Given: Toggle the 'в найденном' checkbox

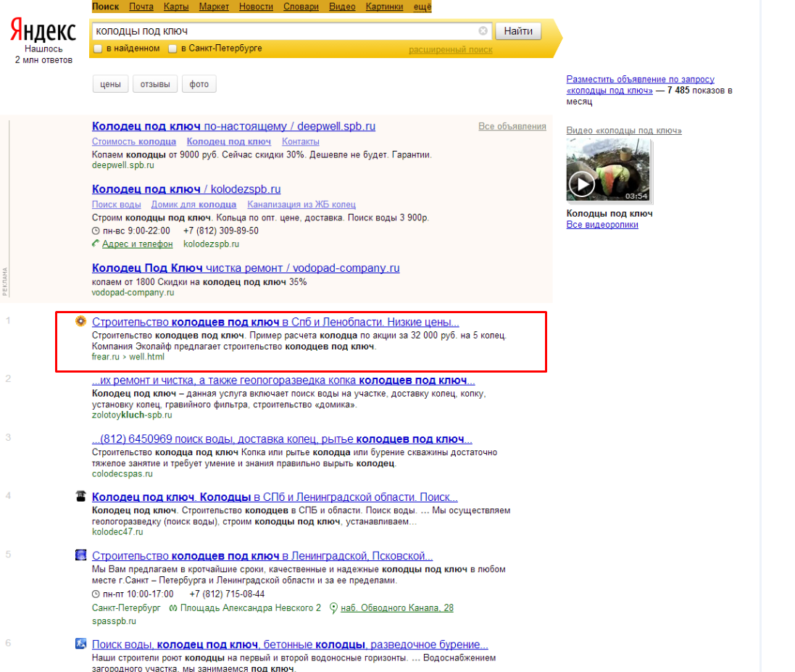Looking at the screenshot, I should (x=99, y=49).
